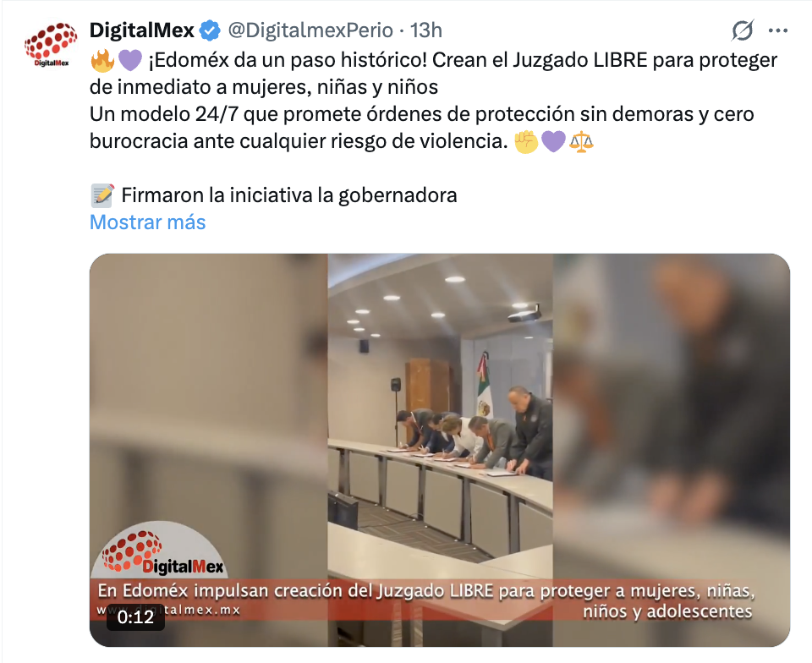Click the Juzgado LIBRE caption banner in the video
The height and width of the screenshot is (663, 812).
coord(425,600)
